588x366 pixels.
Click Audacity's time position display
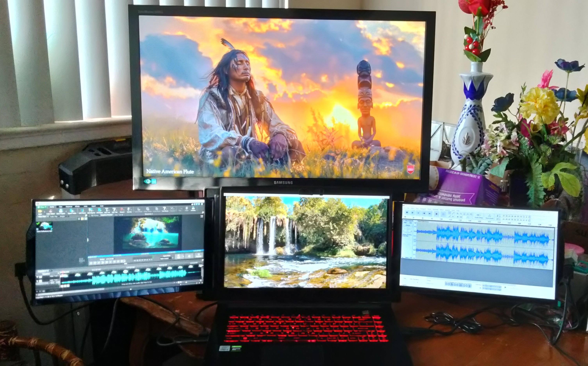(x=458, y=285)
